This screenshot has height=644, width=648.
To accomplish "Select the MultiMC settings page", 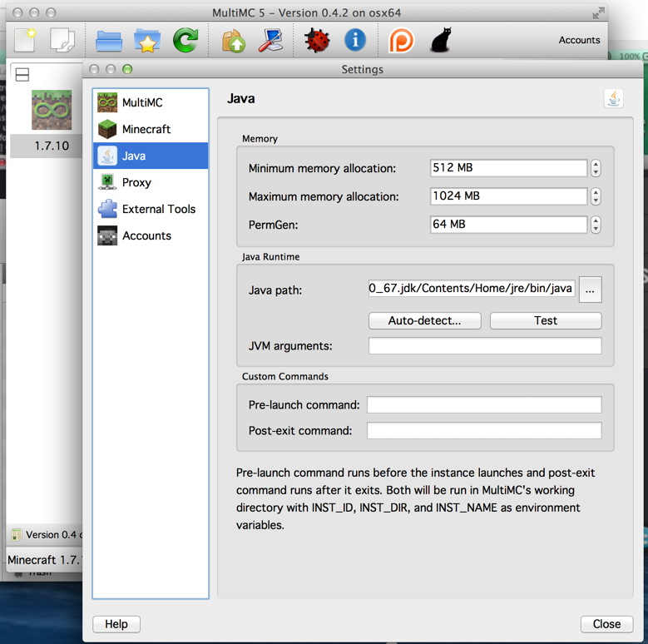I will pos(151,102).
